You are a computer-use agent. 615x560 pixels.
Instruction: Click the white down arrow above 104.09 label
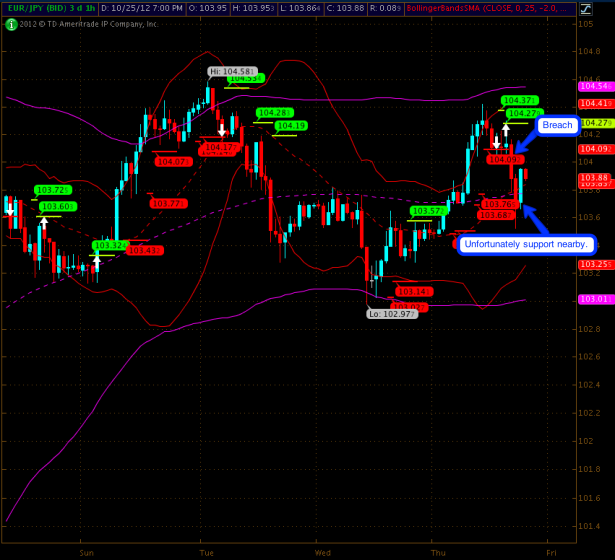496,145
